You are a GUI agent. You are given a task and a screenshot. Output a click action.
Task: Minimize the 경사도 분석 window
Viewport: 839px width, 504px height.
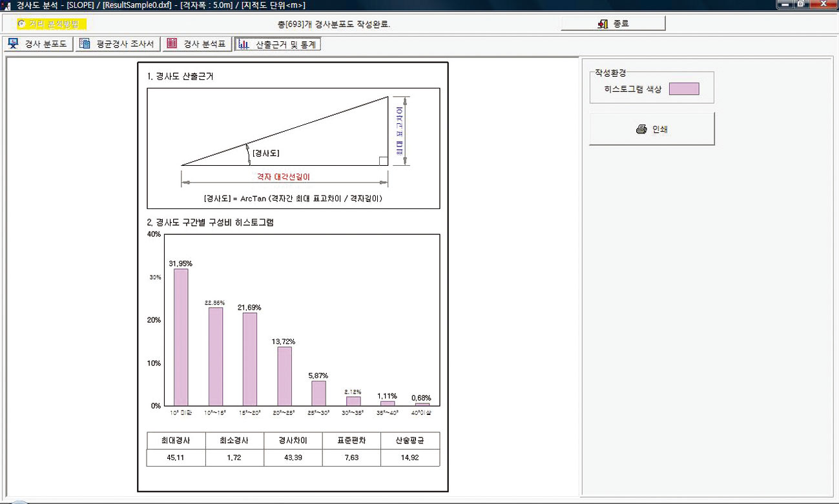tap(786, 5)
